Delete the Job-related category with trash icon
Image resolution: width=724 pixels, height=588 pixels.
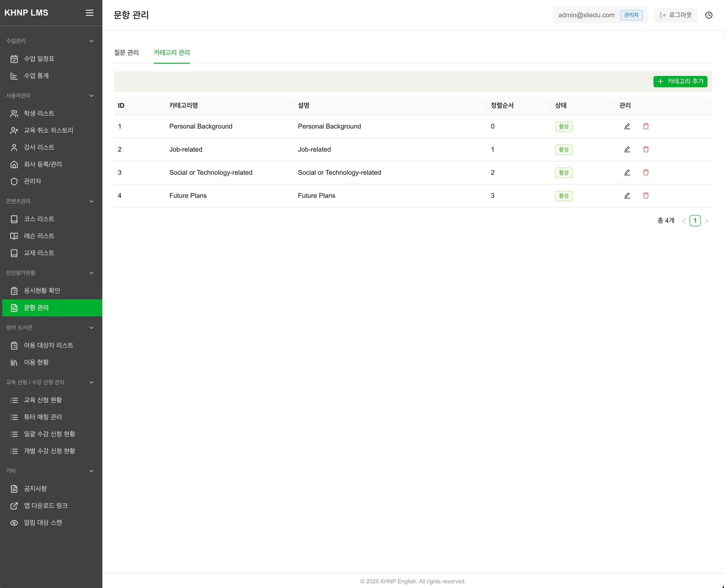(x=646, y=149)
